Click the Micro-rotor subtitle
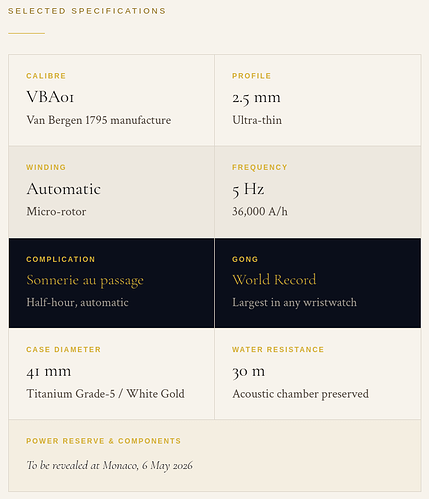This screenshot has height=499, width=429. tap(56, 211)
